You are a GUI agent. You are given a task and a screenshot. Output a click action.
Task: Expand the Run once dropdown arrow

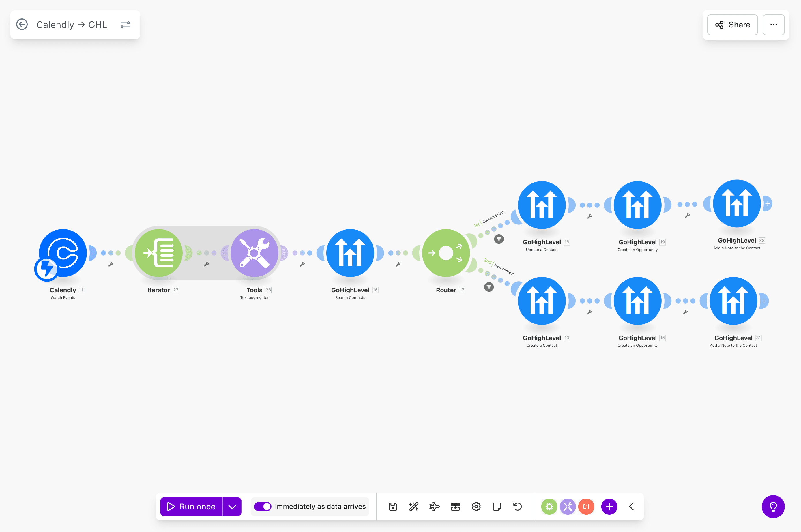[x=232, y=507]
